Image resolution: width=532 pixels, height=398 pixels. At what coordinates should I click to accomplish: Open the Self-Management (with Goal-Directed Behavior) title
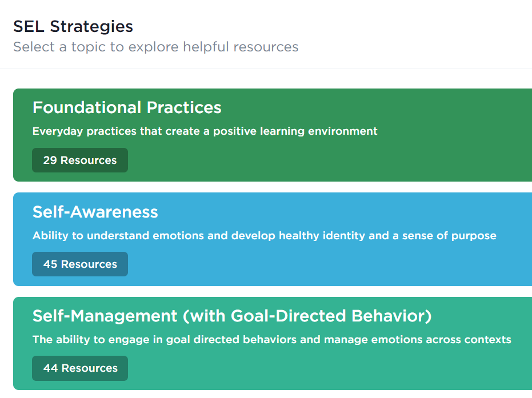click(231, 316)
